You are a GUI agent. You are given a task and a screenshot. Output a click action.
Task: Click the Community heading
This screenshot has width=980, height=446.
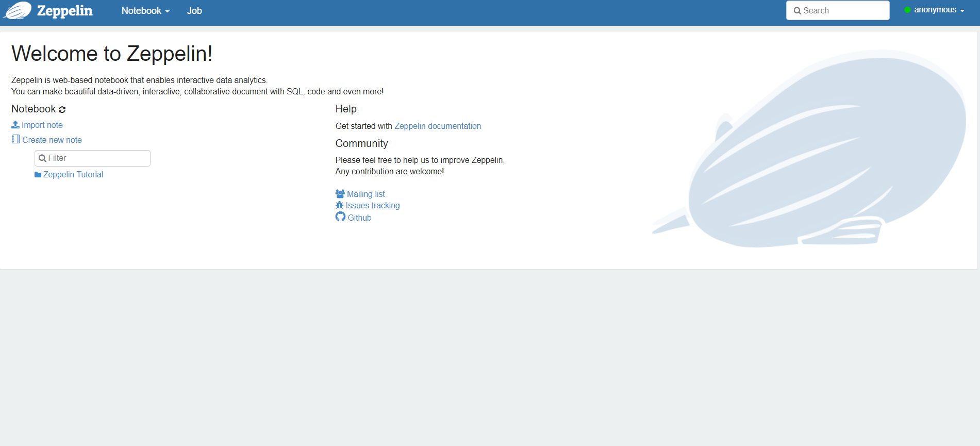tap(362, 143)
